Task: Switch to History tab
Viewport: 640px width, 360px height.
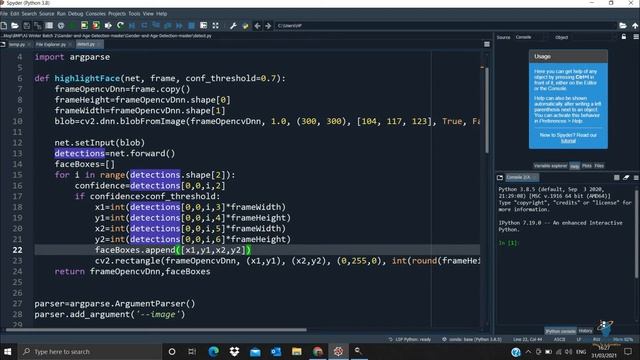Action: 585,331
